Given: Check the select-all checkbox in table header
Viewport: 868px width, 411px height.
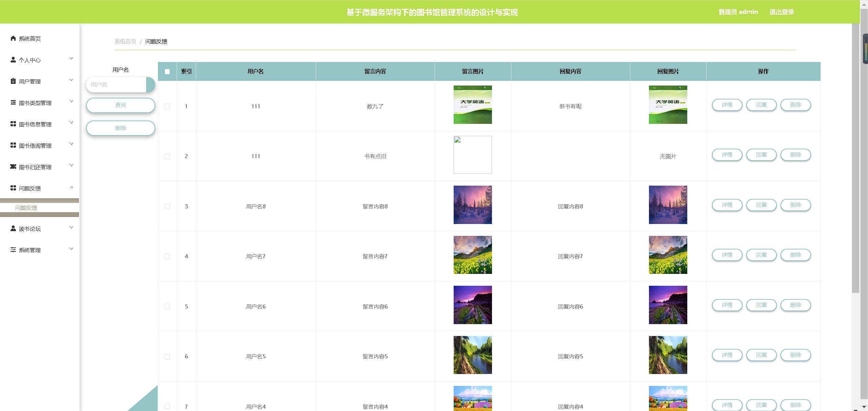Looking at the screenshot, I should 167,71.
